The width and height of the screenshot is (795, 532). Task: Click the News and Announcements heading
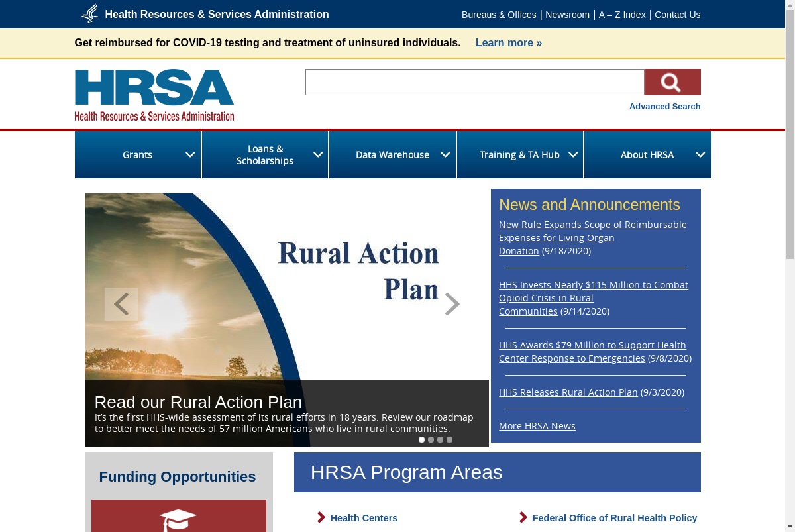(590, 205)
